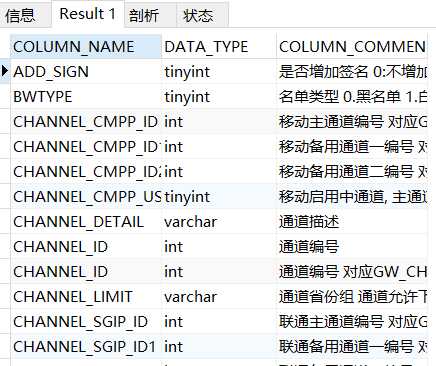Select the int cell in the 移动备用通道二编号 row
The width and height of the screenshot is (436, 366).
coord(219,172)
